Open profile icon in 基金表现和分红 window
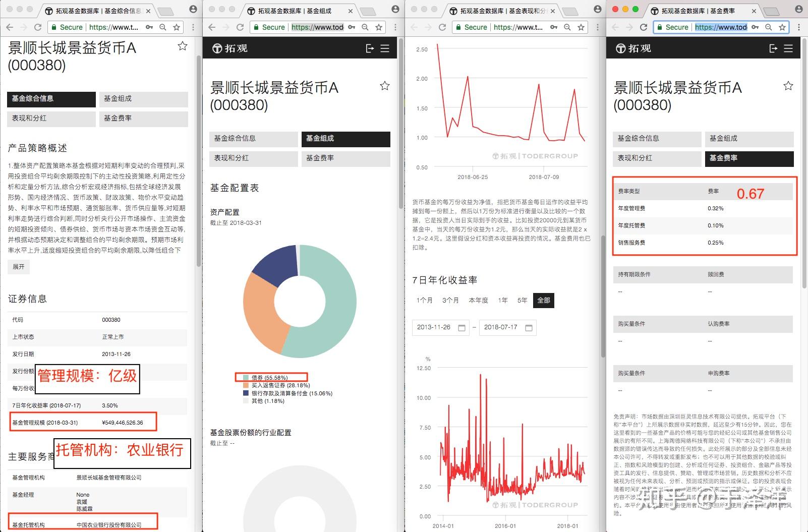 pyautogui.click(x=598, y=9)
